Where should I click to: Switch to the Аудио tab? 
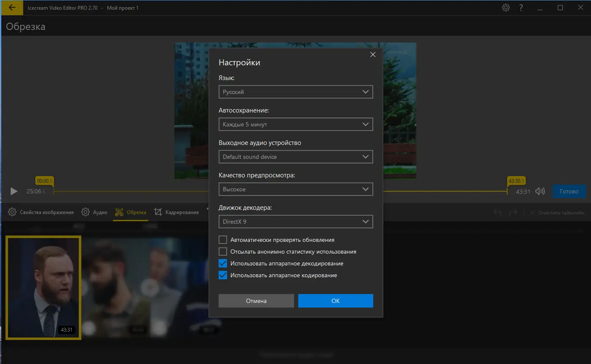pos(94,212)
